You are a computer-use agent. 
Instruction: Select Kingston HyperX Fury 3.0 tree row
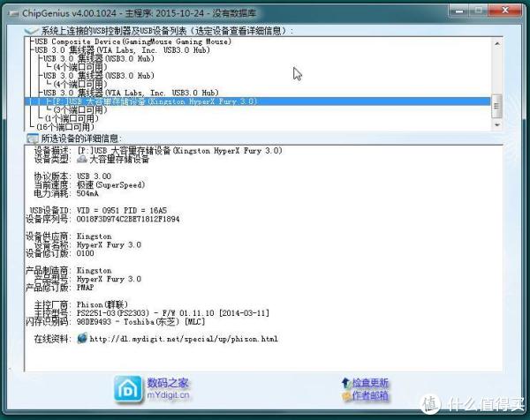pyautogui.click(x=258, y=101)
